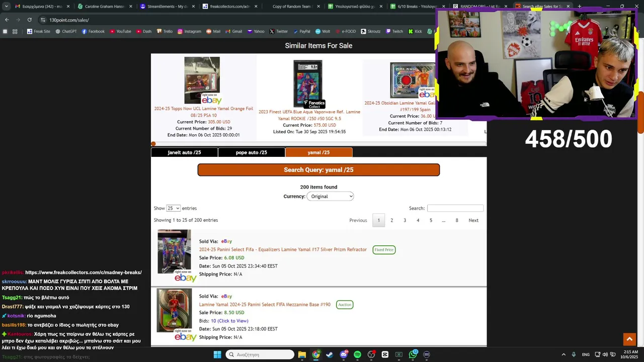Switch to the Gmail inbox browser tab
The height and width of the screenshot is (362, 644).
[x=41, y=7]
